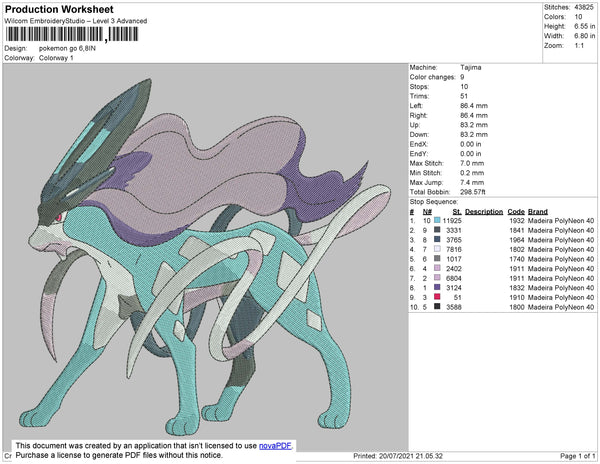The image size is (600, 464).
Task: Select the printed date '20/07/2021 21.05.32'
Action: coord(411,456)
